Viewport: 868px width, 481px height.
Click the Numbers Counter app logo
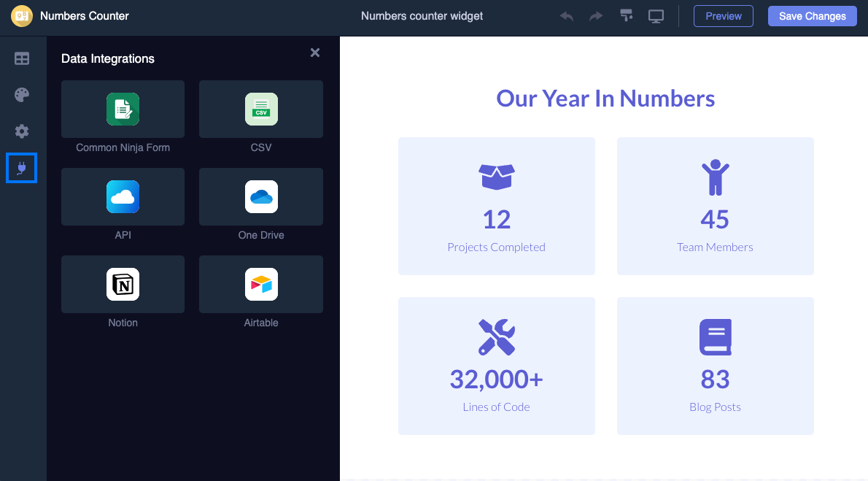22,16
